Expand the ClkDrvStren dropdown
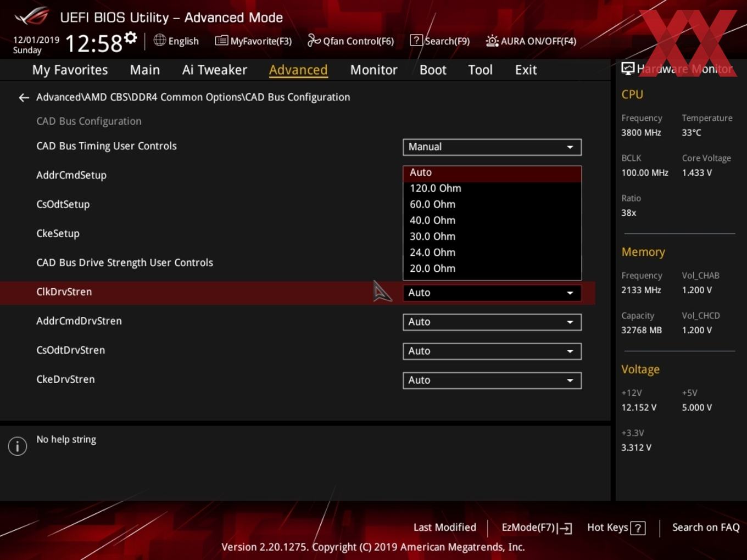Screen dimensions: 747x560 [x=492, y=293]
